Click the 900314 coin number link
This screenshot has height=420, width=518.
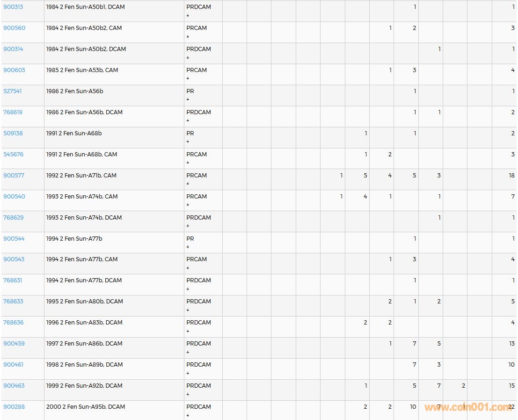pyautogui.click(x=13, y=49)
